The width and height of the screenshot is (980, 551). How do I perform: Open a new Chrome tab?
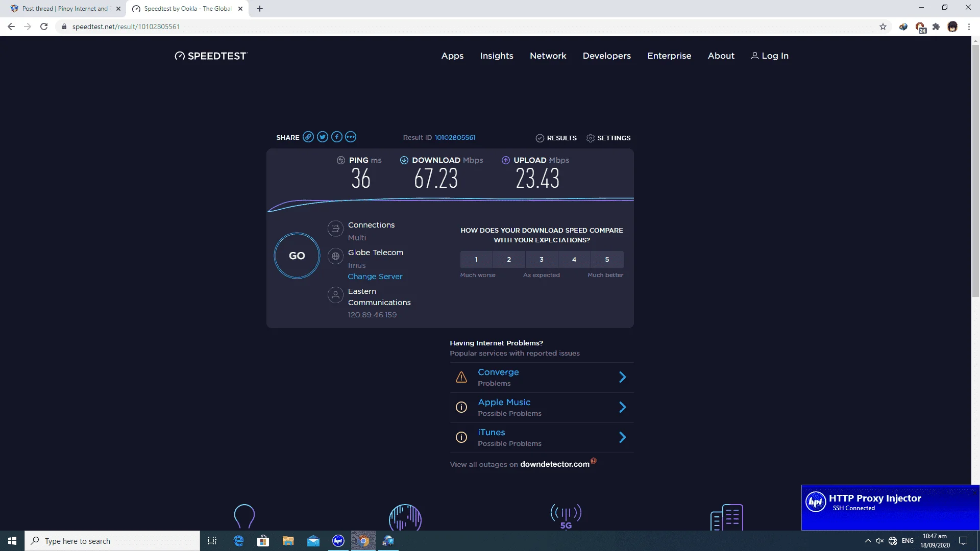pos(260,9)
